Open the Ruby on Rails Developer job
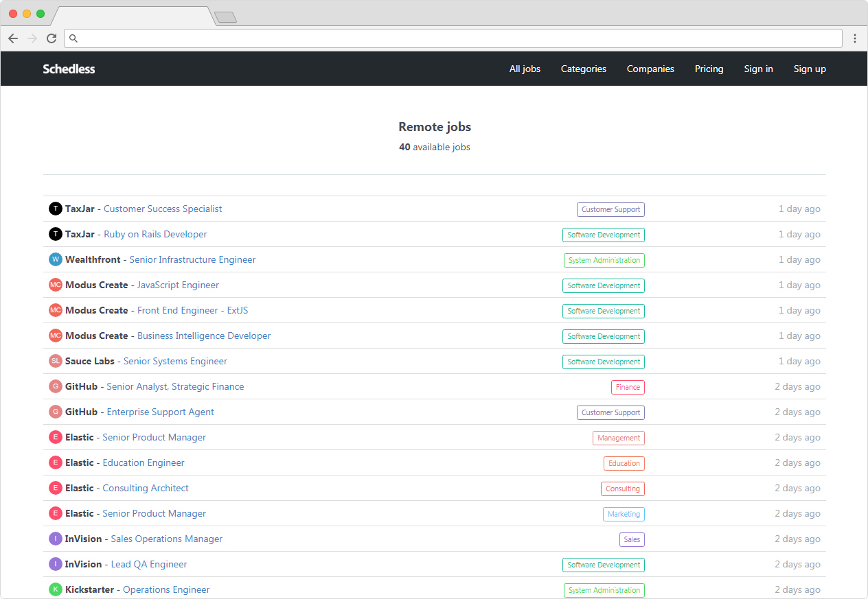The height and width of the screenshot is (599, 868). pos(155,234)
